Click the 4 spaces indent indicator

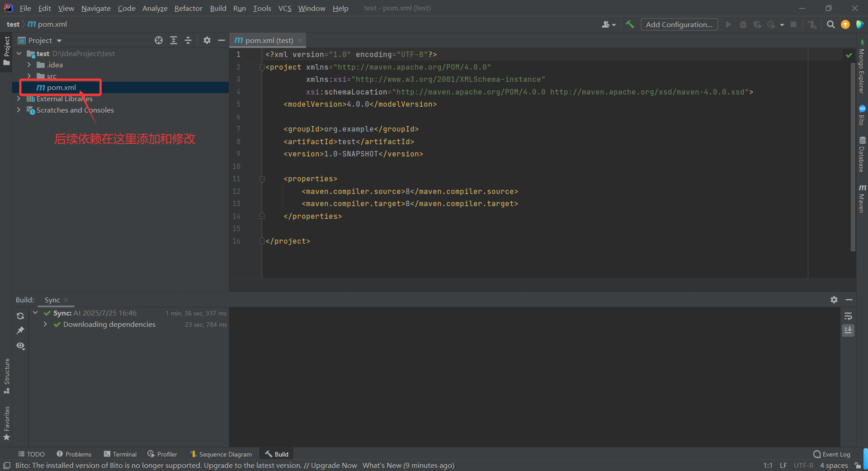click(x=834, y=466)
